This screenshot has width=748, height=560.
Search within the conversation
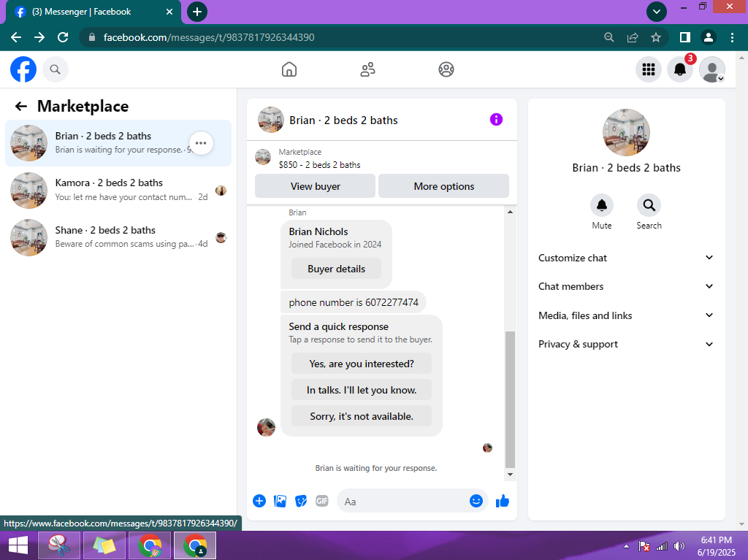(649, 206)
